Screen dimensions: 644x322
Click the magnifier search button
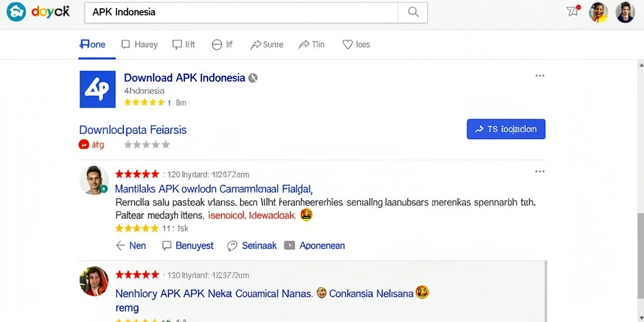coord(413,13)
